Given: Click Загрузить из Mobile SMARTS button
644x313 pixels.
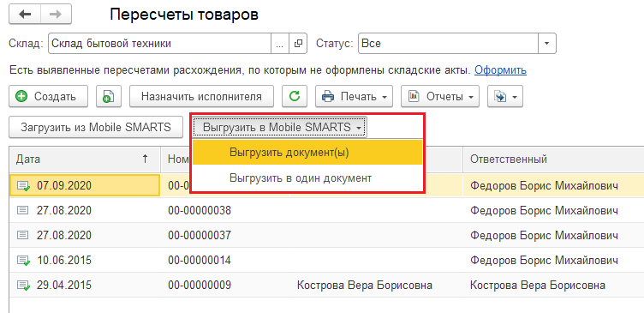Looking at the screenshot, I should pyautogui.click(x=96, y=127).
